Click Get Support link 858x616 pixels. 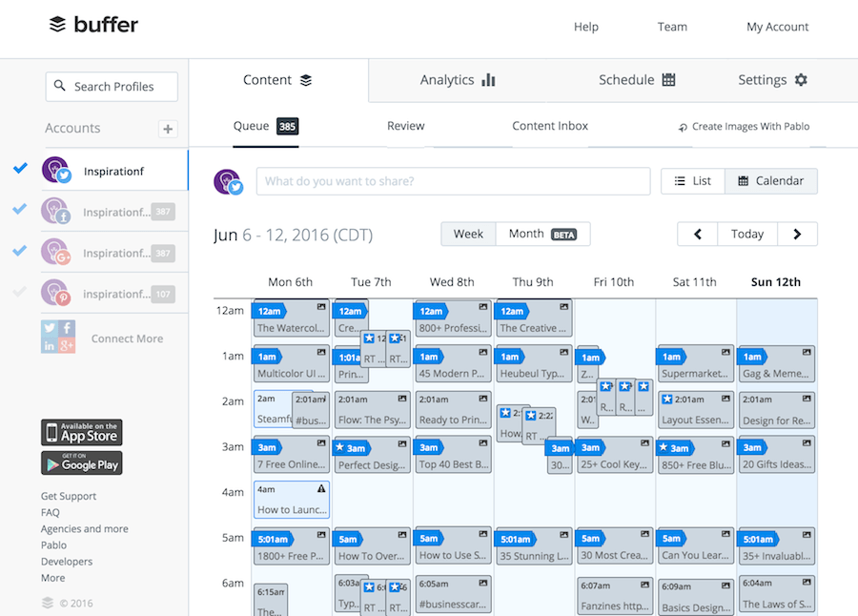(69, 496)
